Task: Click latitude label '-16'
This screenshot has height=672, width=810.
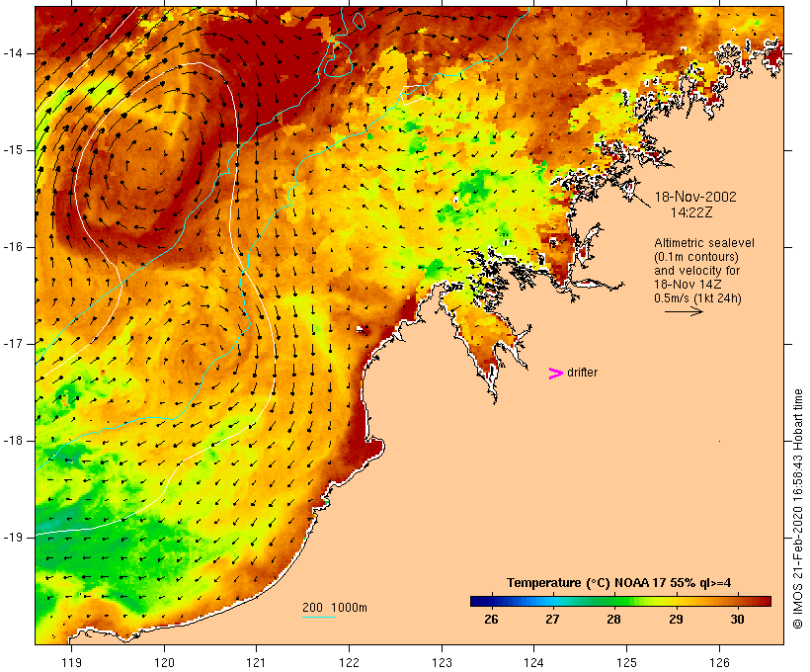Action: click(13, 247)
